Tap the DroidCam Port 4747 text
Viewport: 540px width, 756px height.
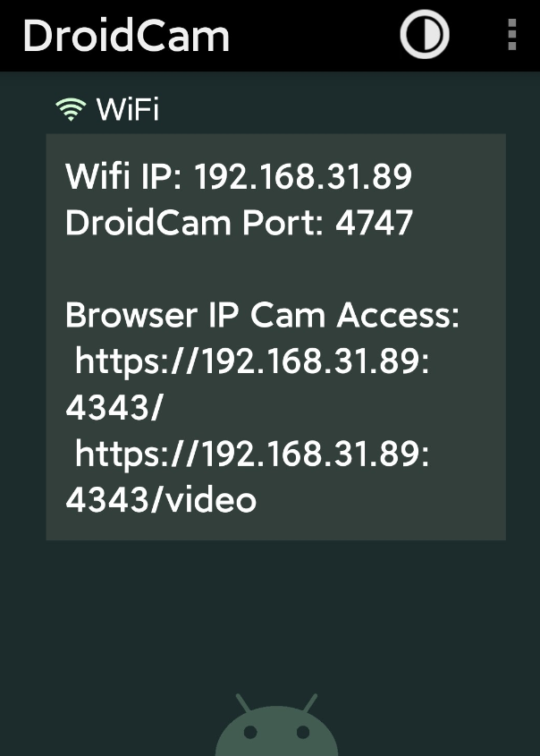(x=238, y=223)
